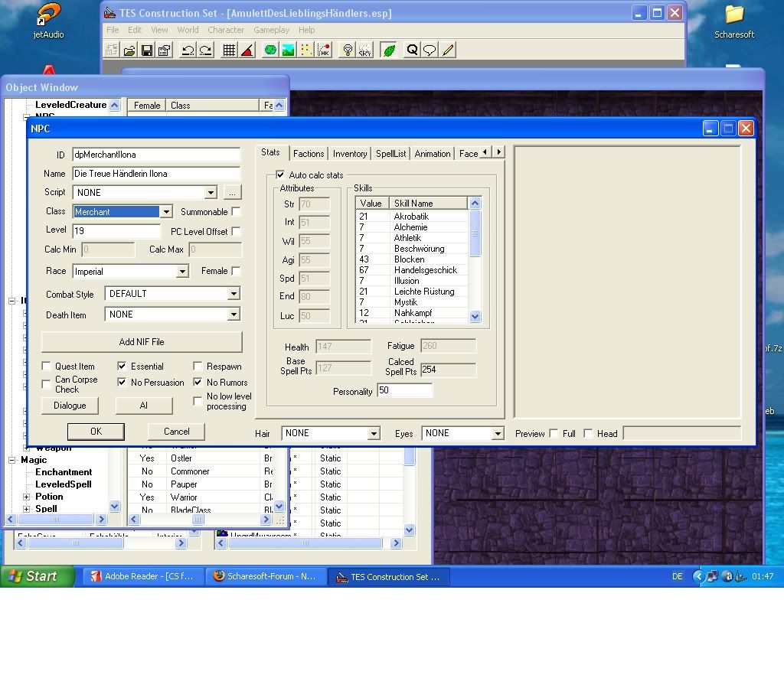Switch to the Inventory tab
The height and width of the screenshot is (691, 784).
(x=350, y=154)
